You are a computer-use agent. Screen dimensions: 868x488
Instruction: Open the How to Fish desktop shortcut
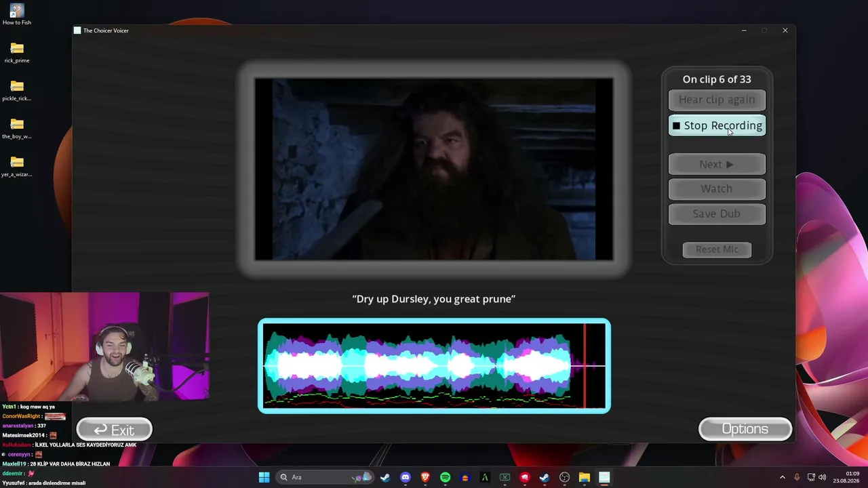tap(17, 14)
